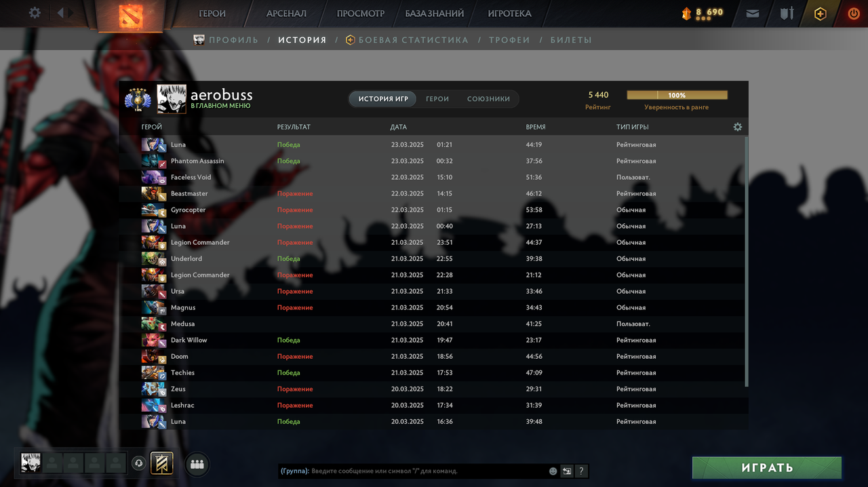
Task: Click own avatar in party slot
Action: pyautogui.click(x=31, y=463)
